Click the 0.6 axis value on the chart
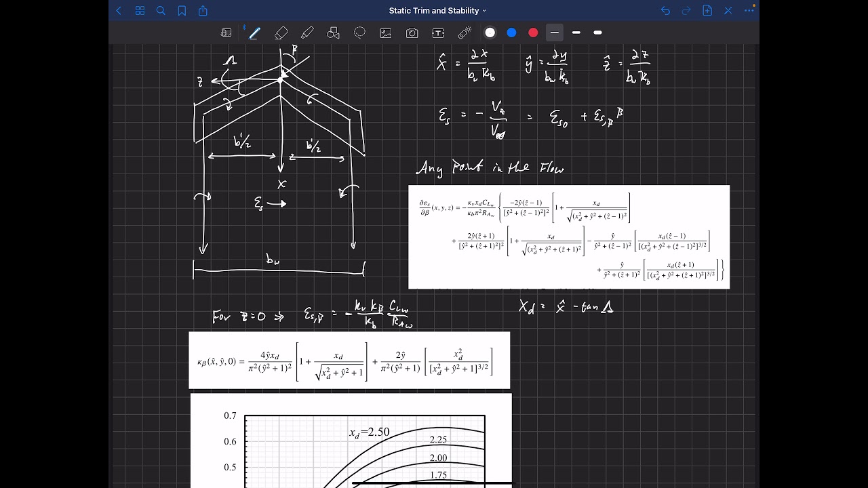This screenshot has height=488, width=868. [230, 441]
